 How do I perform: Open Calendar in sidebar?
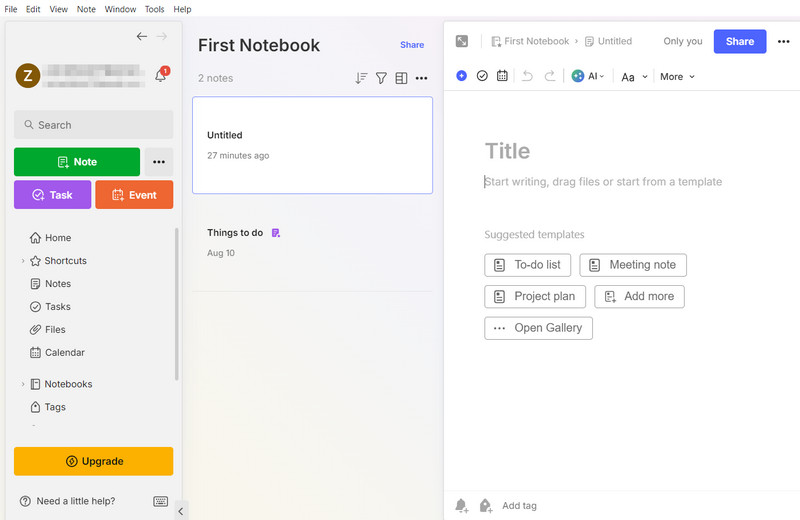click(x=57, y=353)
